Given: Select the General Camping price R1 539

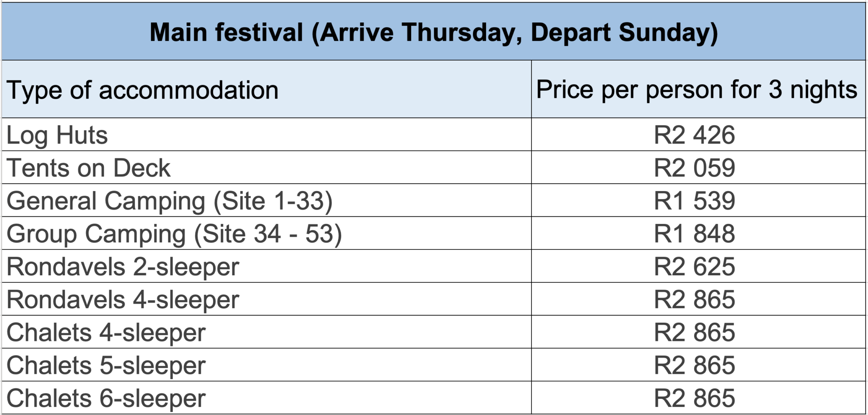Looking at the screenshot, I should point(694,201).
